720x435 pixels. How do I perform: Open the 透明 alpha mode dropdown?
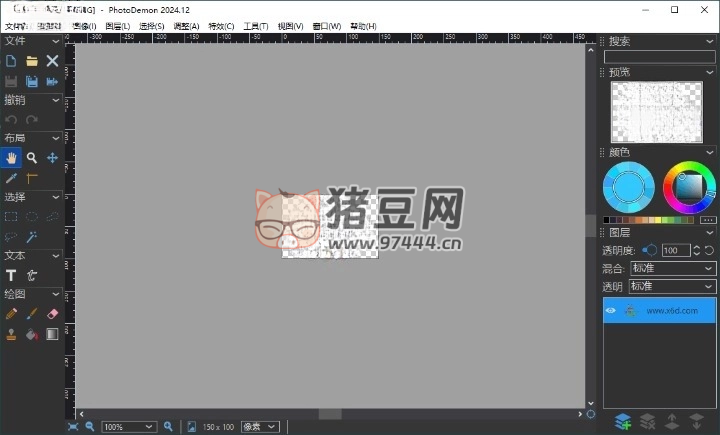(673, 287)
